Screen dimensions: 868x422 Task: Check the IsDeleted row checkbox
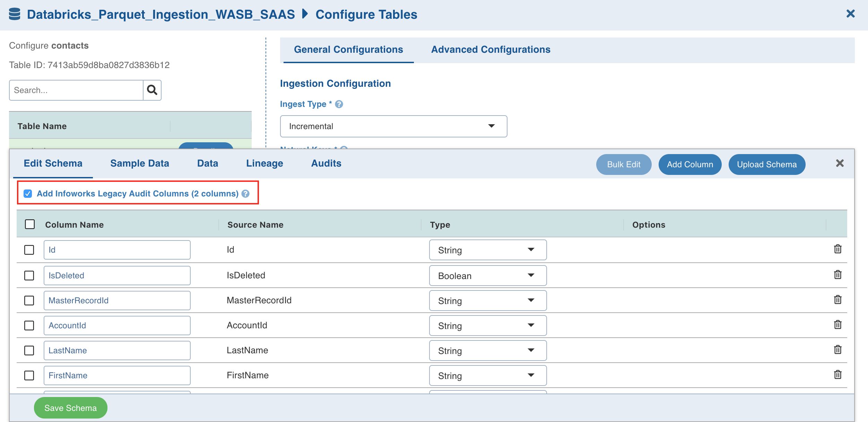(29, 276)
